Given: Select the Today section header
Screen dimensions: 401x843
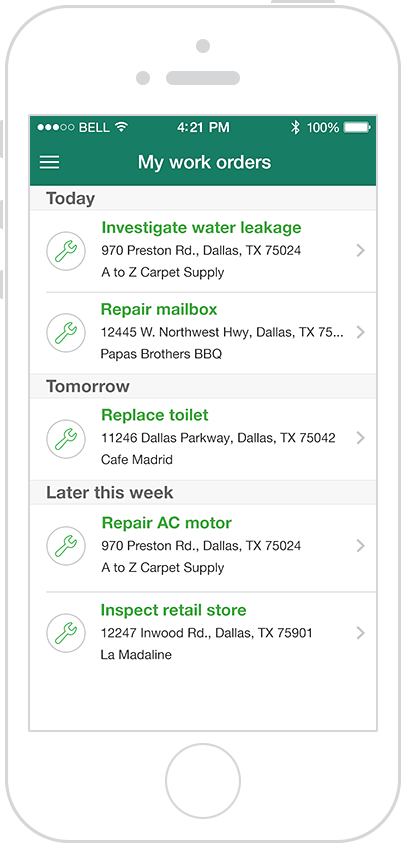Looking at the screenshot, I should (203, 198).
